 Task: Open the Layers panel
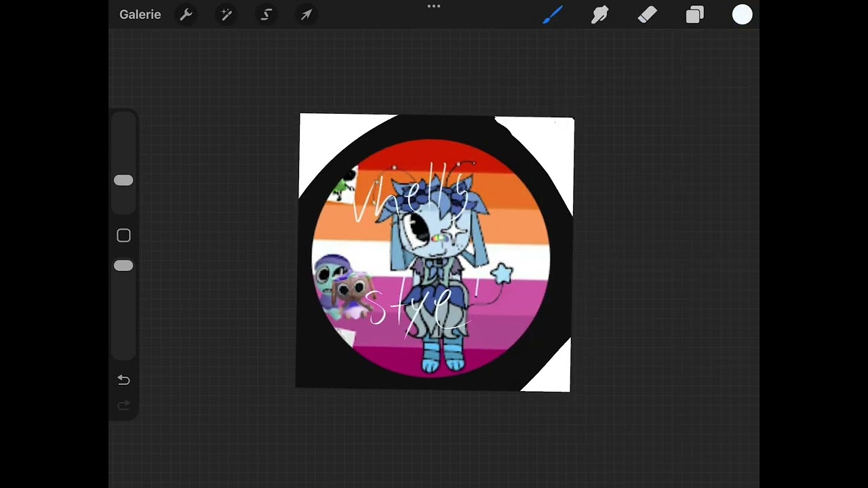pyautogui.click(x=695, y=14)
